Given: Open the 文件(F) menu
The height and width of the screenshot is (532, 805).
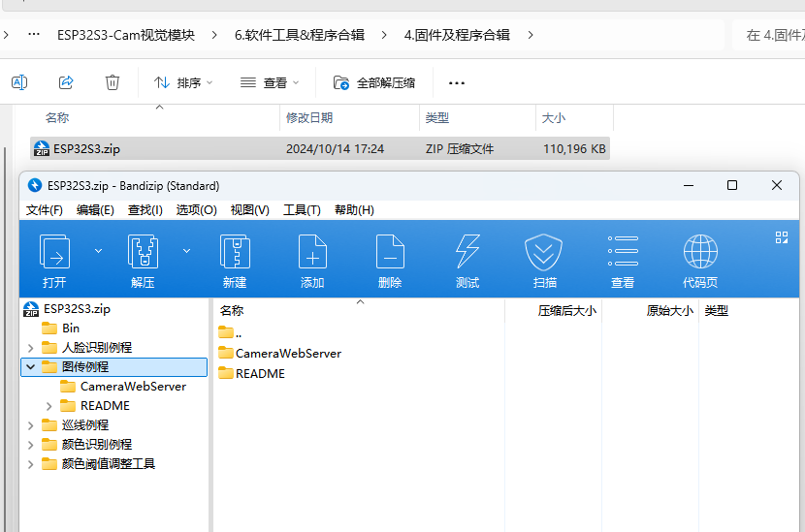Looking at the screenshot, I should (x=45, y=210).
